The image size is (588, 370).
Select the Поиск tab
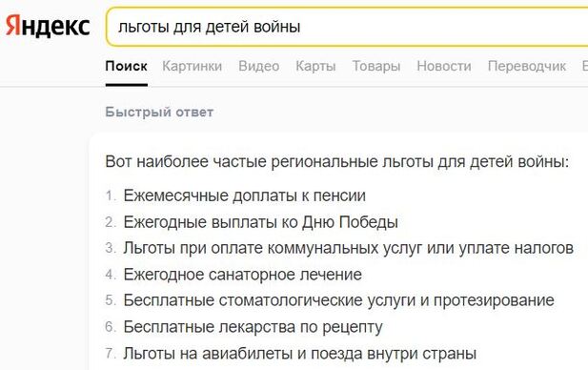tap(127, 66)
